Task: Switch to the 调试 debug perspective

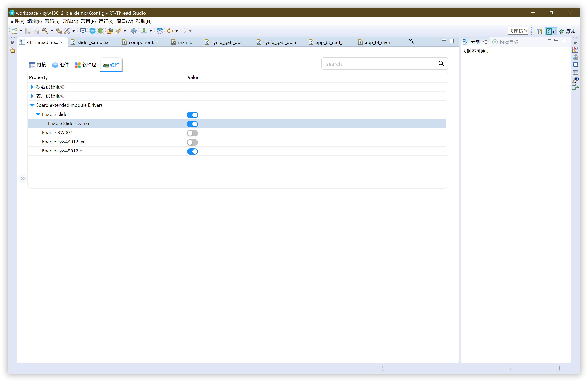Action: 567,31
